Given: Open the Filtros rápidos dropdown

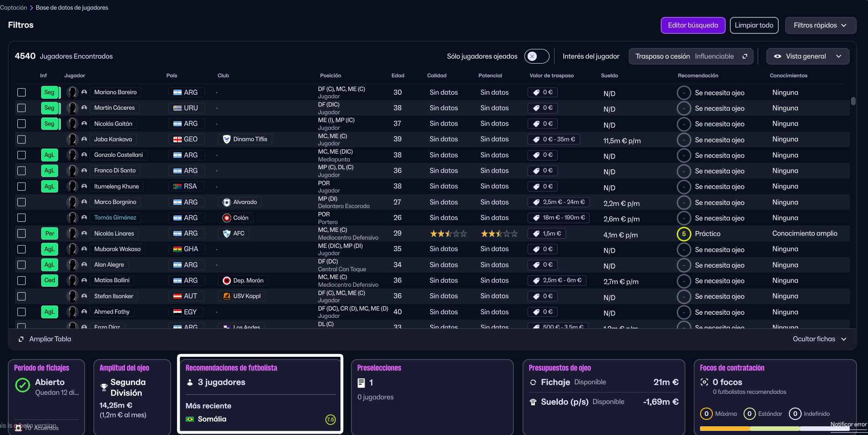Looking at the screenshot, I should pos(820,25).
